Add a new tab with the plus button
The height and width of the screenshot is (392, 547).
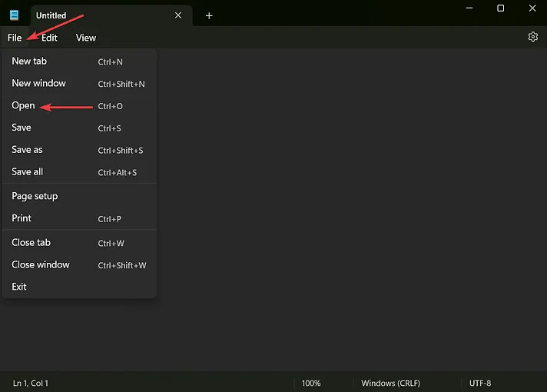tap(209, 15)
